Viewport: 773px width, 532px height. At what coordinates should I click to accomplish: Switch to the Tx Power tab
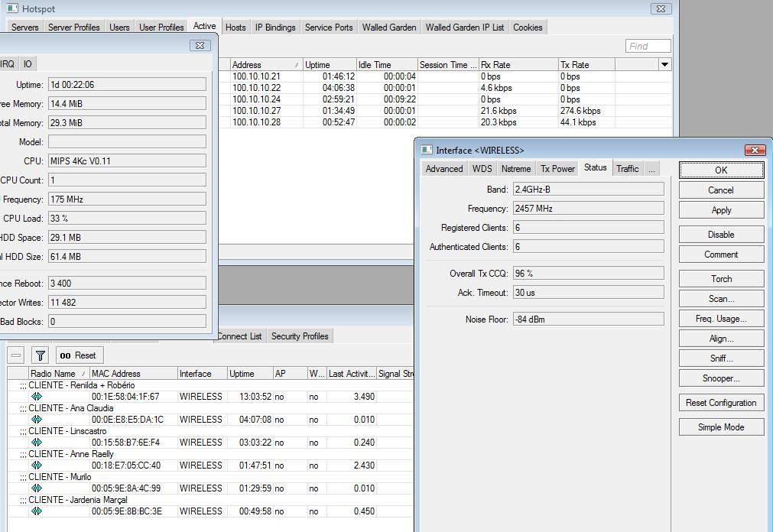click(557, 169)
